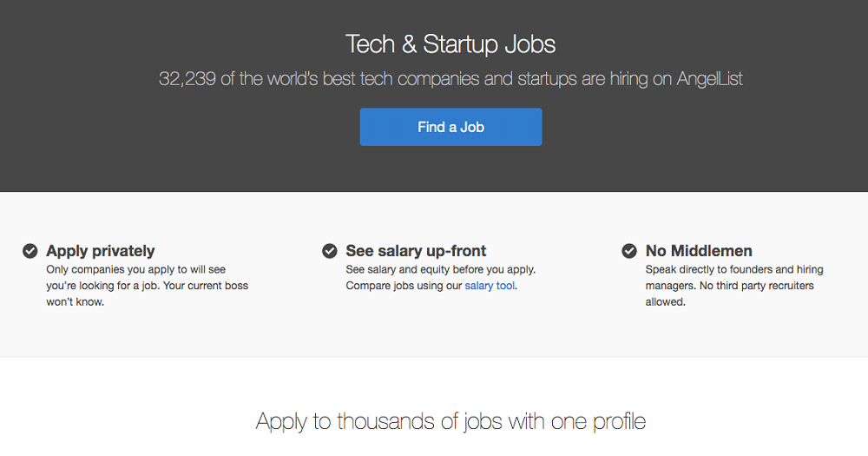Click the 'Compare jobs using our' text
The width and height of the screenshot is (868, 456).
coord(404,286)
